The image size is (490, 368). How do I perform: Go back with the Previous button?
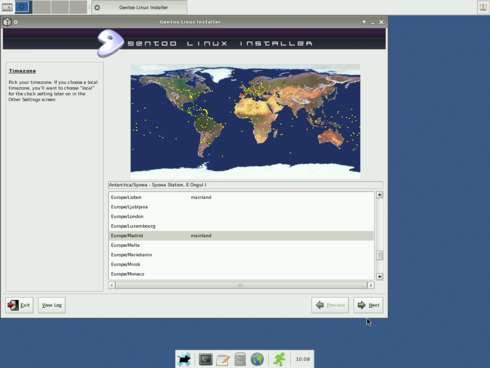pos(330,305)
